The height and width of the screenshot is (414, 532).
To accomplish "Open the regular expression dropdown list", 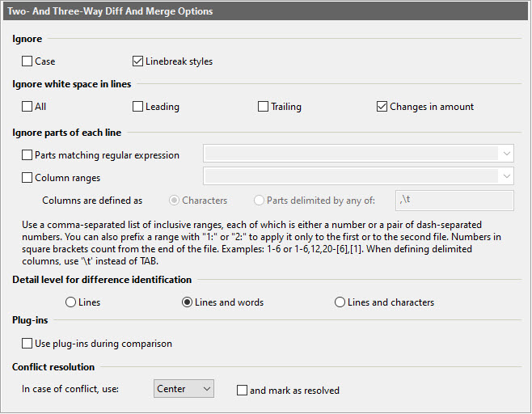I will coord(506,154).
